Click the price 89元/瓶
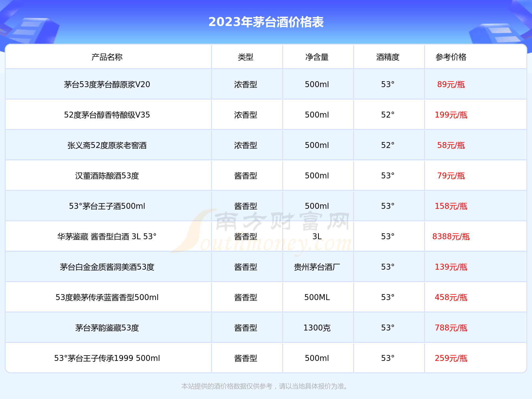This screenshot has width=532, height=399. 451,84
